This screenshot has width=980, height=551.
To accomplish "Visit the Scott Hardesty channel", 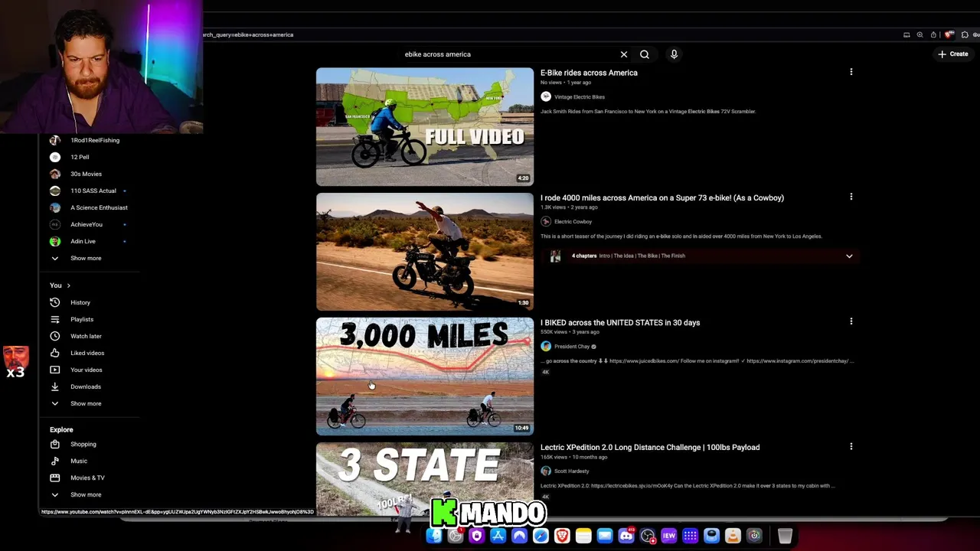I will click(571, 471).
